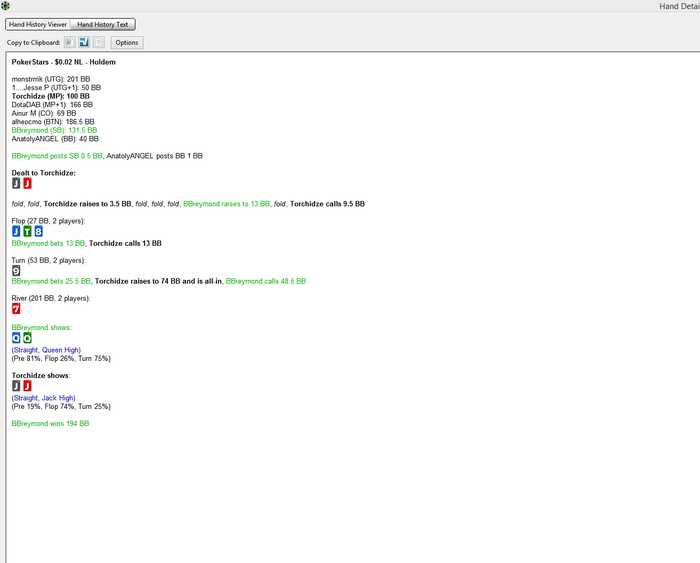Click the Pre 81%, Flop 26%, Turn 75% line

61,359
